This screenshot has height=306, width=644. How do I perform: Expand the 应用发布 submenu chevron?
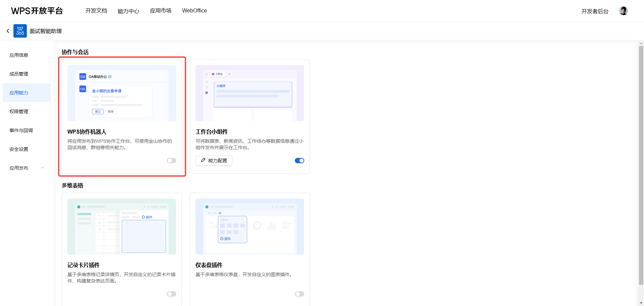(42, 168)
